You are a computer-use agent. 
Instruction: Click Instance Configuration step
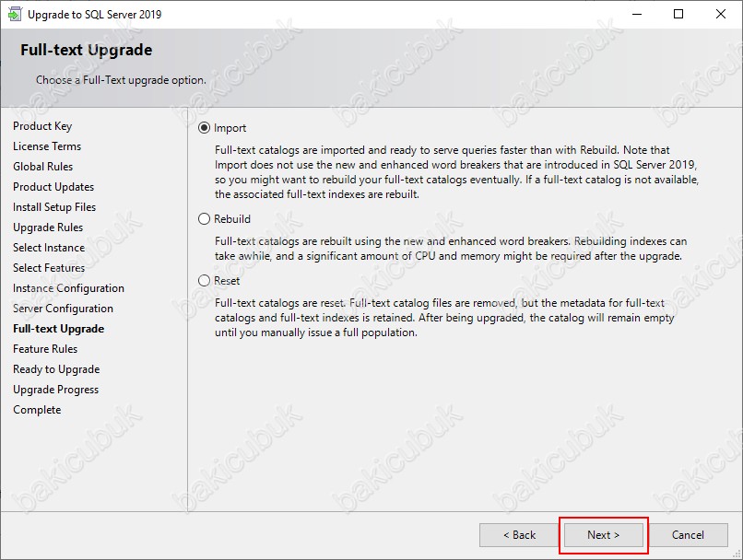(69, 288)
